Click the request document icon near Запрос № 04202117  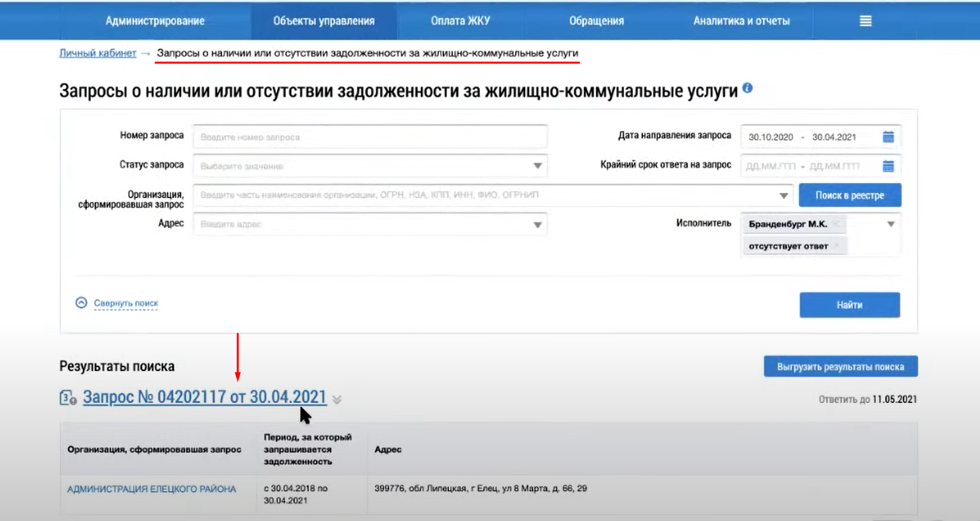(68, 398)
